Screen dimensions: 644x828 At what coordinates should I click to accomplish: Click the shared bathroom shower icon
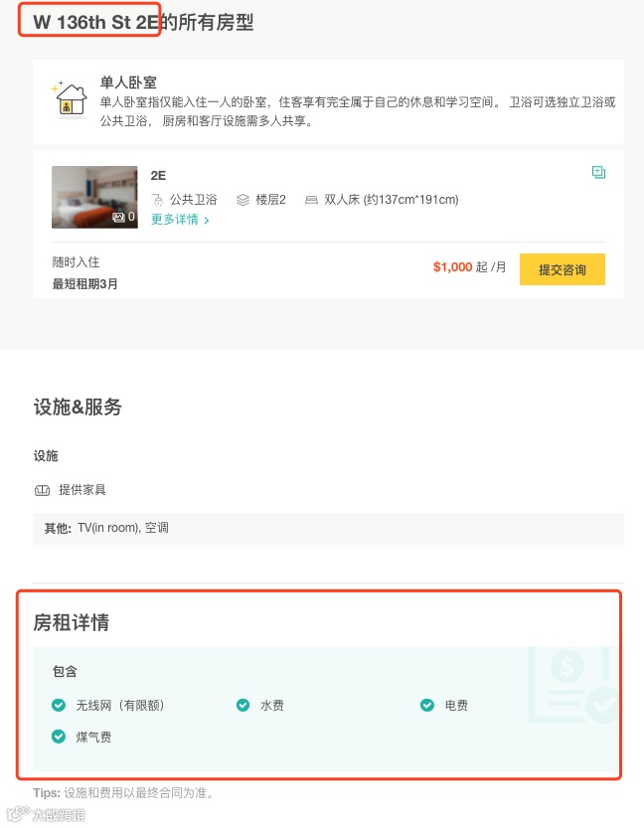coord(157,200)
